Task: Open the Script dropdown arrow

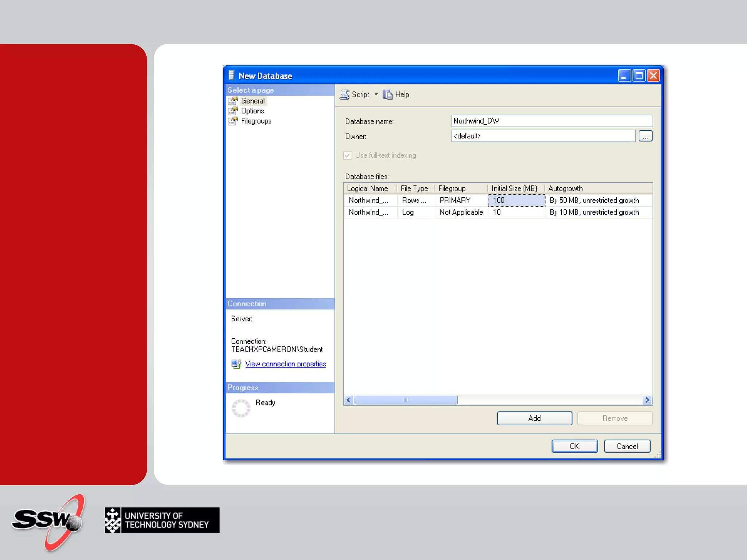Action: [x=376, y=94]
